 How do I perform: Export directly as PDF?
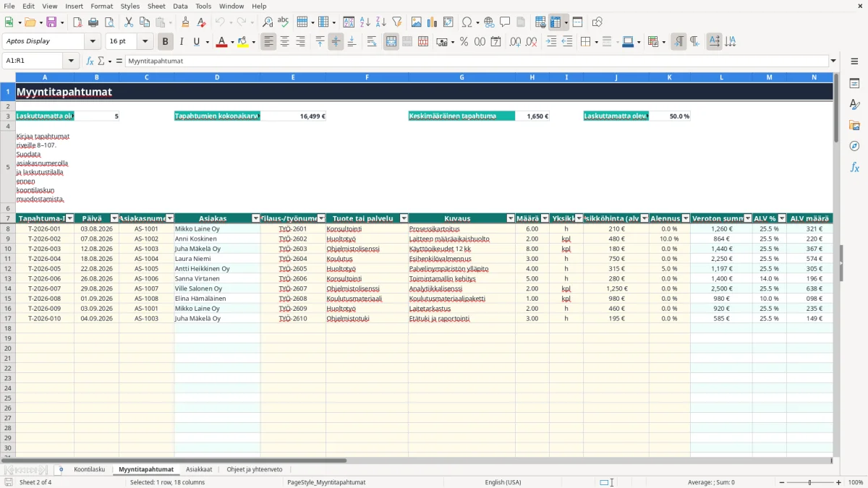pos(77,22)
